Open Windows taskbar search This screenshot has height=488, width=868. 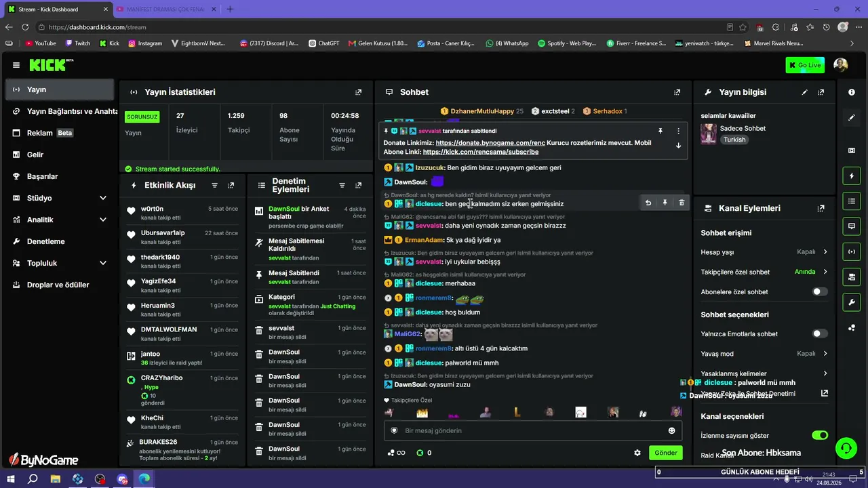(33, 479)
